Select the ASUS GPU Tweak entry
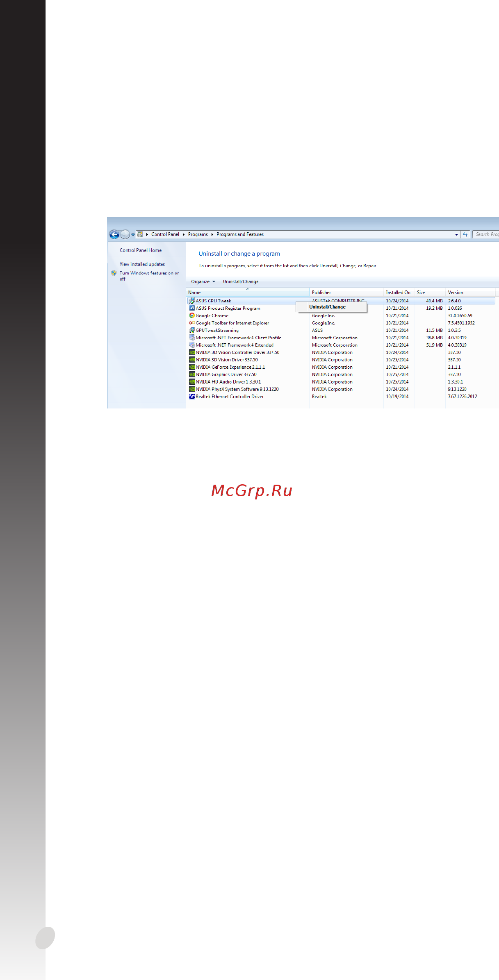This screenshot has width=499, height=980. coord(341,301)
